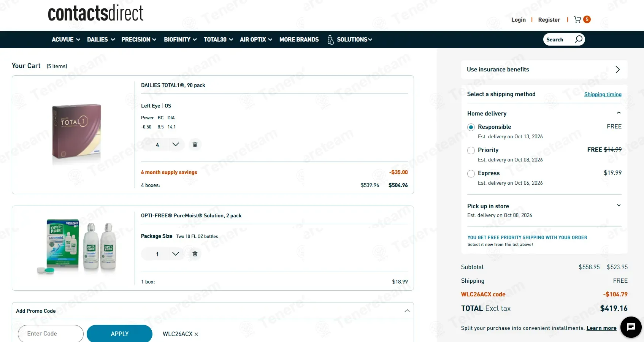Select Express shipping radio button
Viewport: 644px width, 342px height.
tap(471, 174)
